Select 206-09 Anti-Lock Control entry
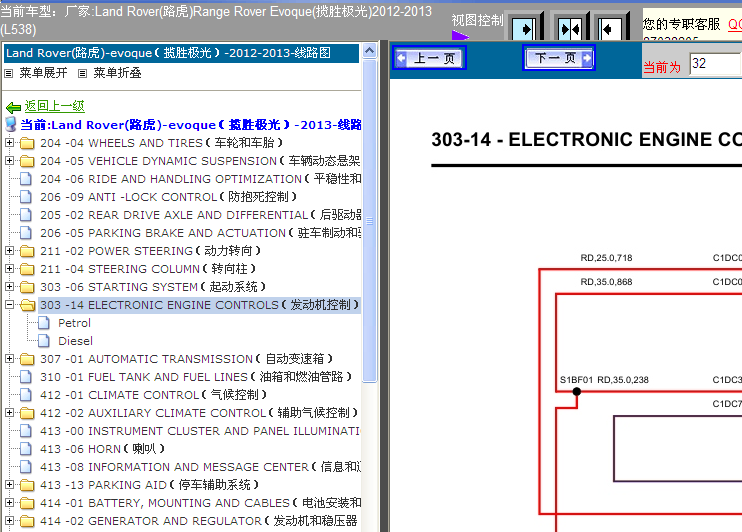The width and height of the screenshot is (742, 532). [x=169, y=197]
